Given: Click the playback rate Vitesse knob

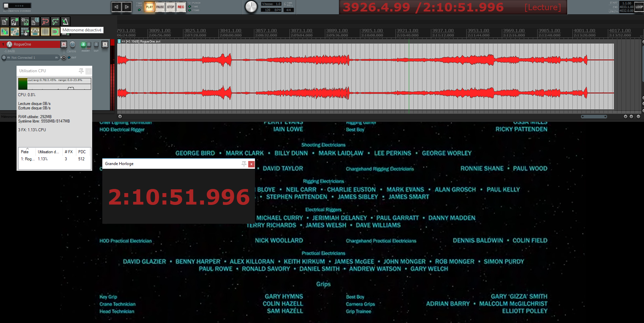Looking at the screenshot, I should (x=251, y=7).
